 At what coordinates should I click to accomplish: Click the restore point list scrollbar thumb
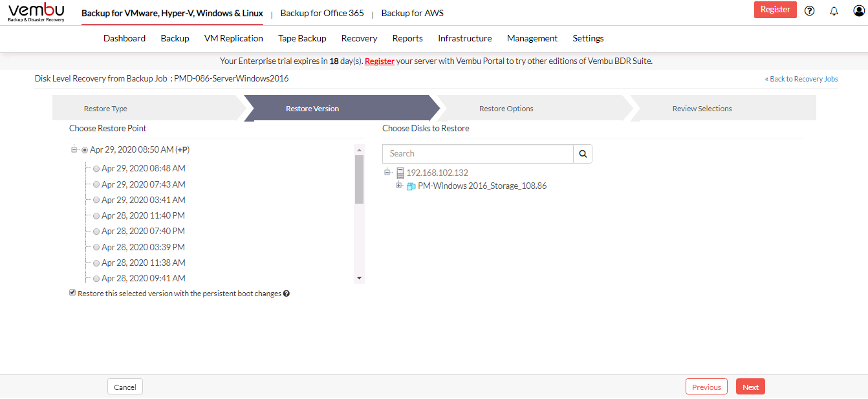point(359,180)
